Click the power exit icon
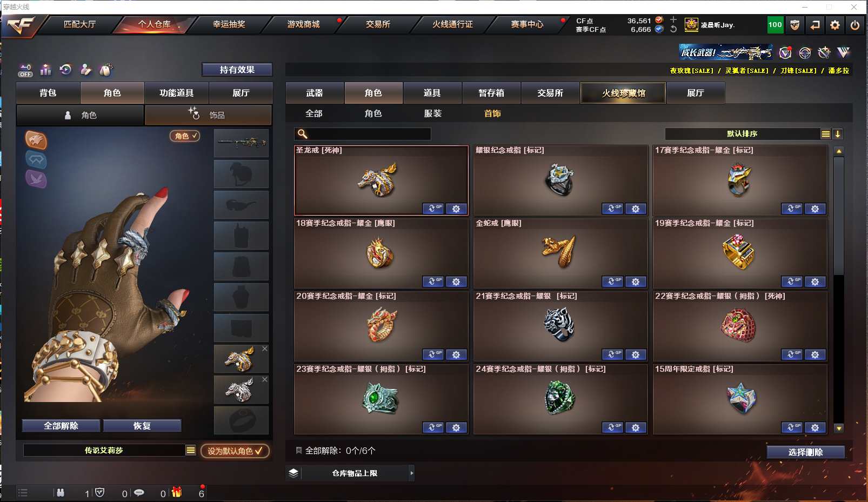The height and width of the screenshot is (502, 868). tap(855, 25)
